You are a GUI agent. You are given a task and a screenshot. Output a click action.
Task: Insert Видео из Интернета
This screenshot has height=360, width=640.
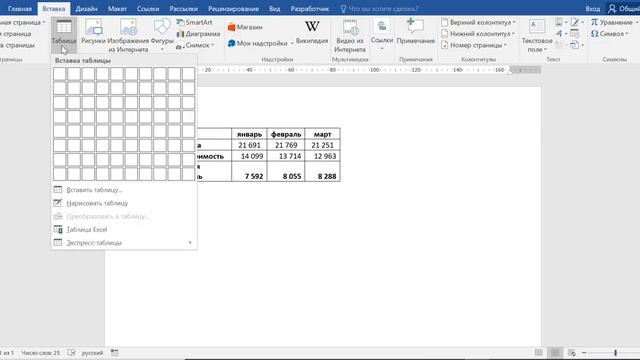pyautogui.click(x=350, y=36)
